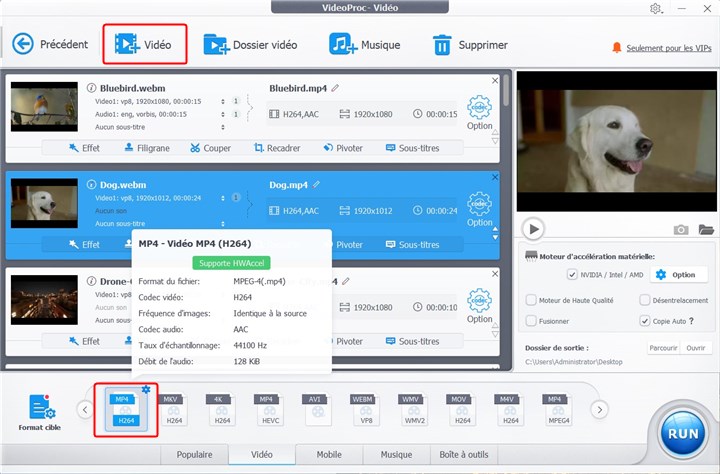Select Drone city video thumbnail
The image size is (720, 474).
(x=44, y=300)
